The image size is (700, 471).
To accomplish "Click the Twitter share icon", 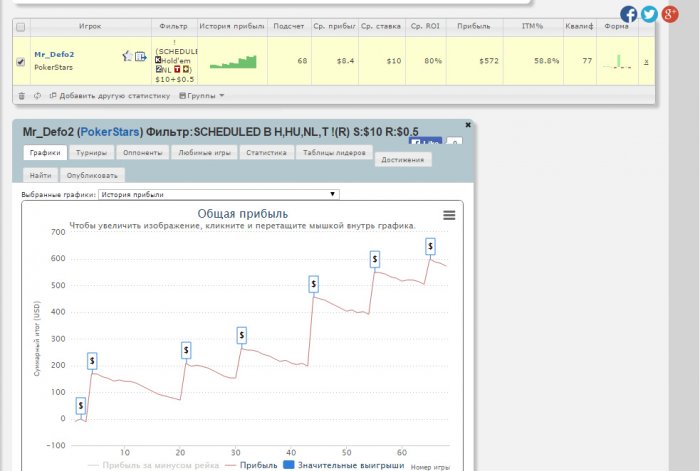I will click(x=650, y=14).
